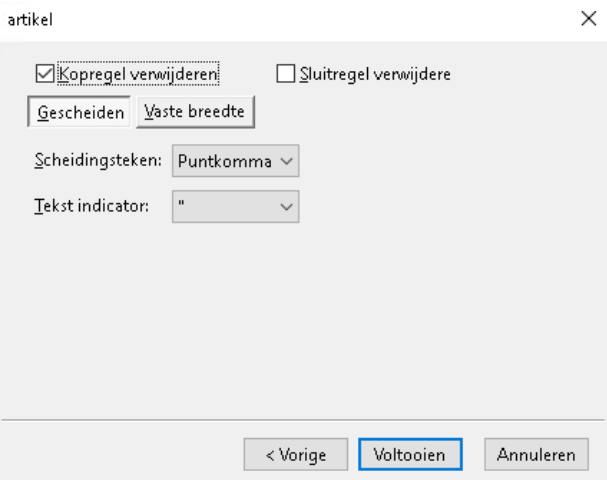Click the blank area below Tekst indicator

click(300, 320)
